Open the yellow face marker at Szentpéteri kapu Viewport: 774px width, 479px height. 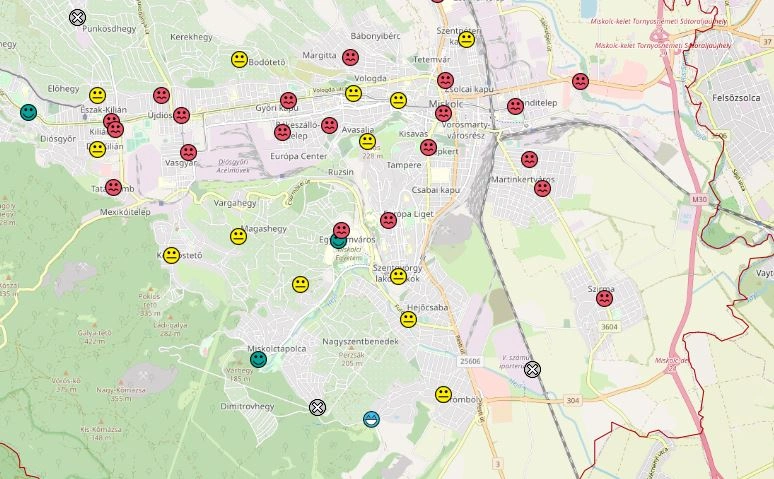click(x=466, y=40)
